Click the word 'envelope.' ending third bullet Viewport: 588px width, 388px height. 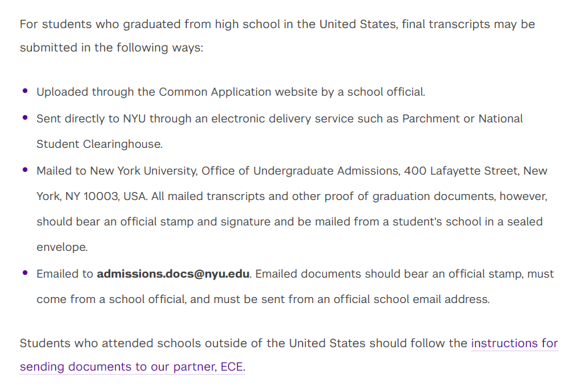pos(62,247)
